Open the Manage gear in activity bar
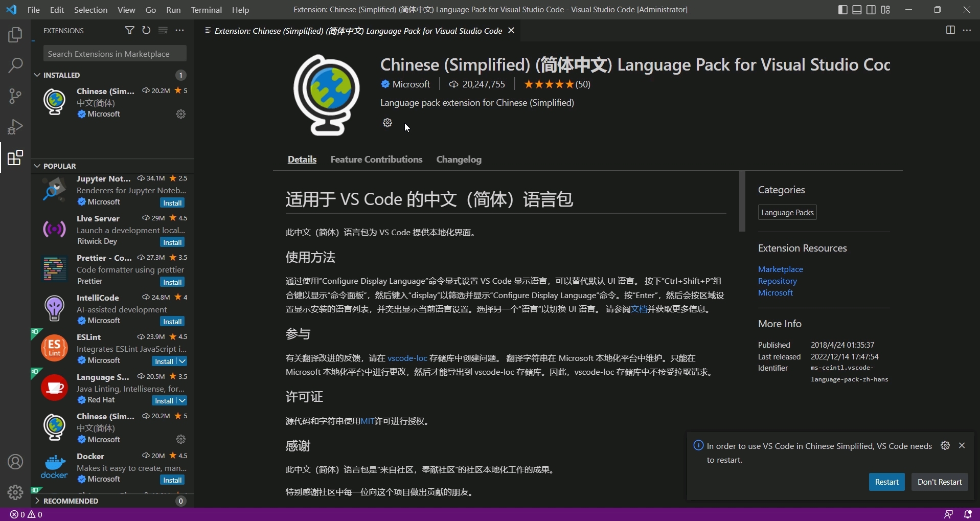This screenshot has width=980, height=521. pyautogui.click(x=15, y=492)
